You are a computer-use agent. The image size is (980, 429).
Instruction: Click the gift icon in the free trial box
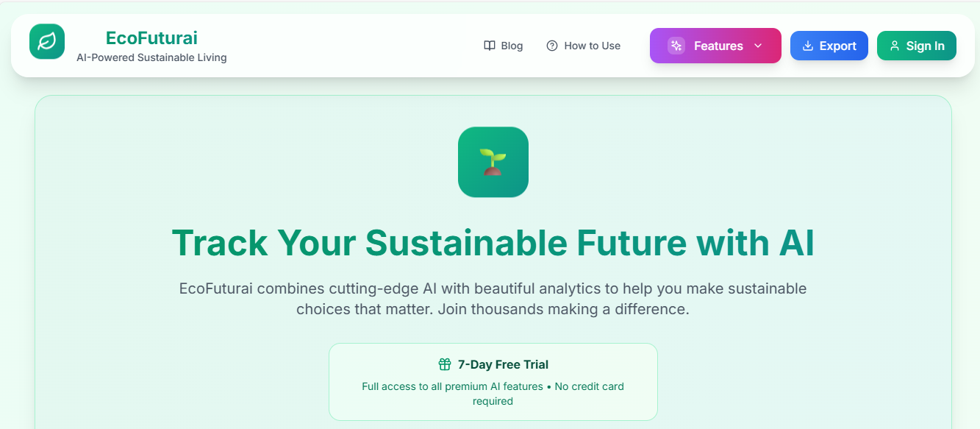(x=443, y=364)
